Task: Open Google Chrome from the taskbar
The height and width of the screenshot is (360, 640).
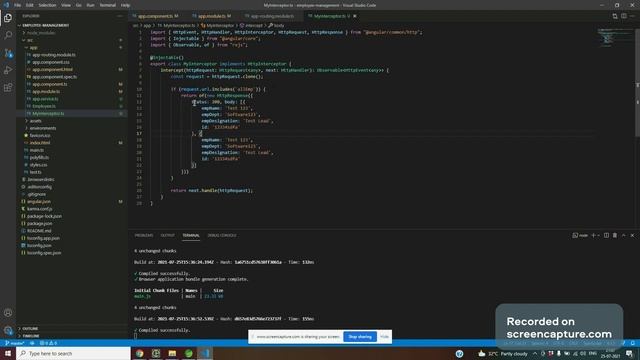Action: click(140, 353)
